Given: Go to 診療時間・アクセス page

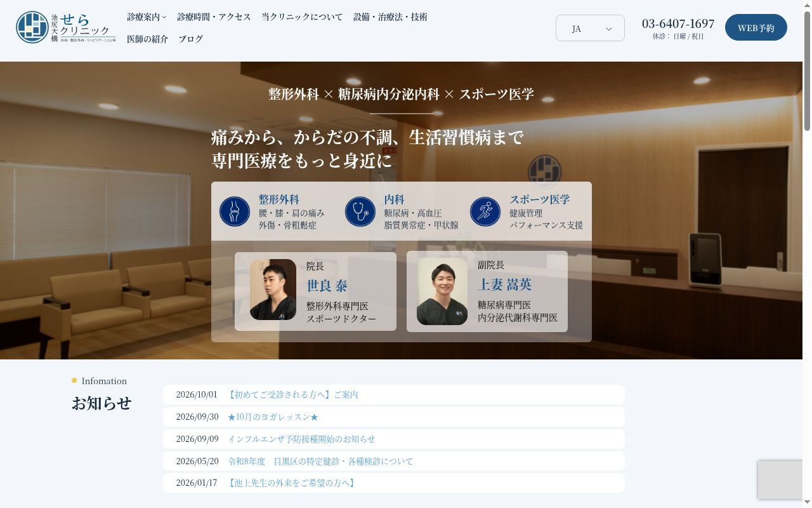Looking at the screenshot, I should pyautogui.click(x=214, y=17).
